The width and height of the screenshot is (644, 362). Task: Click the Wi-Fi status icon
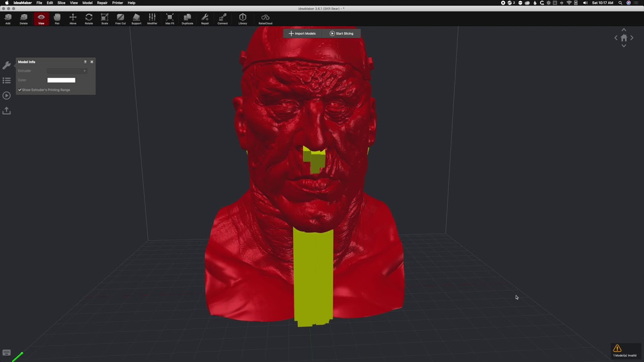click(569, 3)
